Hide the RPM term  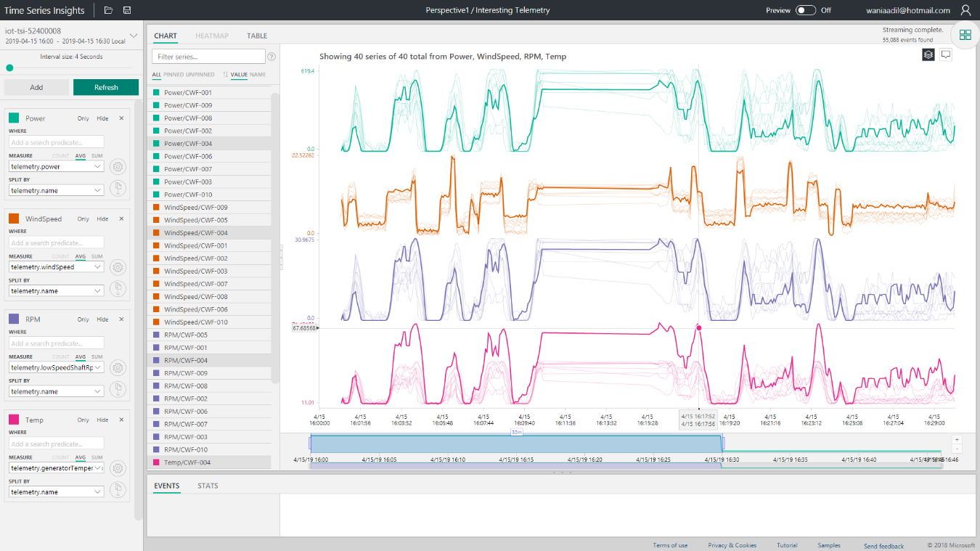pos(102,319)
